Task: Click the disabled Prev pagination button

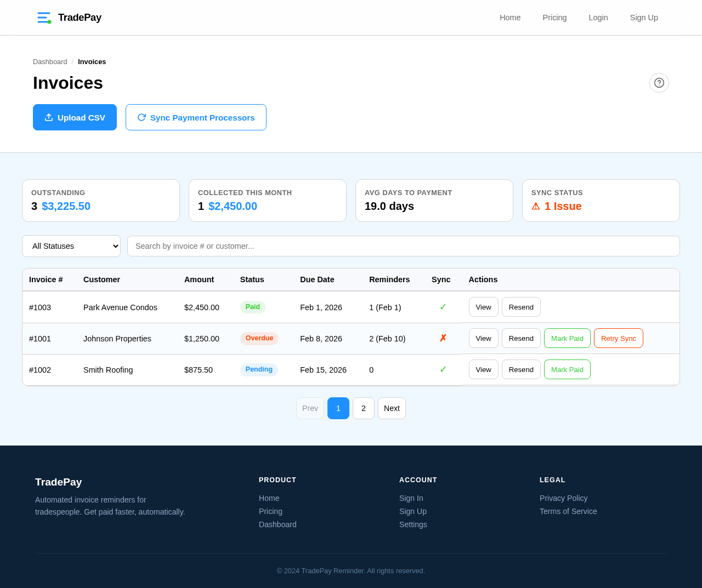Action: (x=310, y=408)
